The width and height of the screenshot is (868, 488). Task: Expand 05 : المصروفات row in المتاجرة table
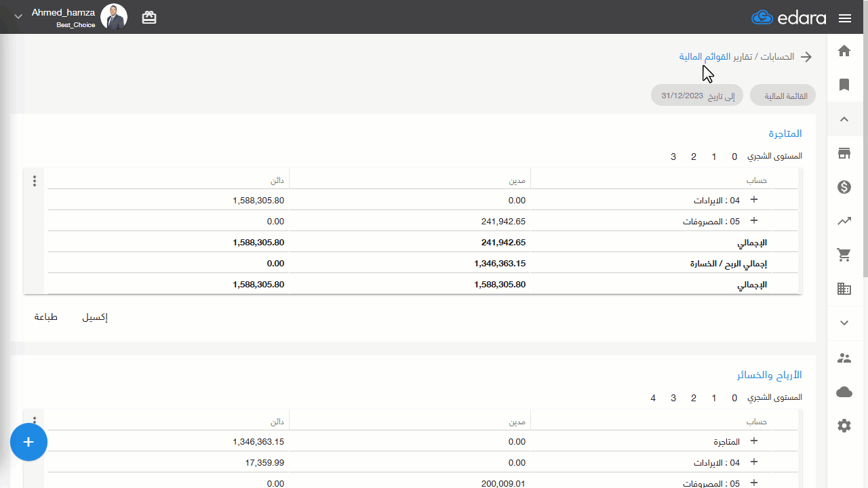[x=753, y=221]
